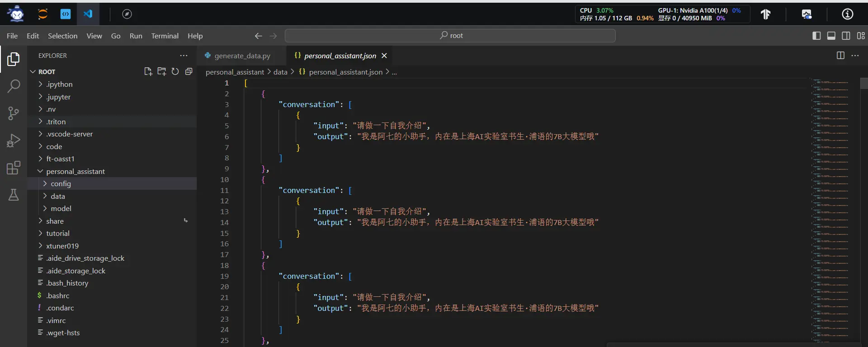Click the blue terminal code icon in top bar
Screen dimensions: 868x347
click(x=66, y=14)
